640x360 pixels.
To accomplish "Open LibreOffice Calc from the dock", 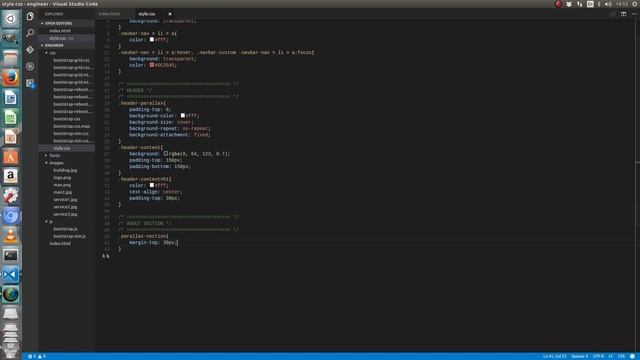I will [11, 117].
